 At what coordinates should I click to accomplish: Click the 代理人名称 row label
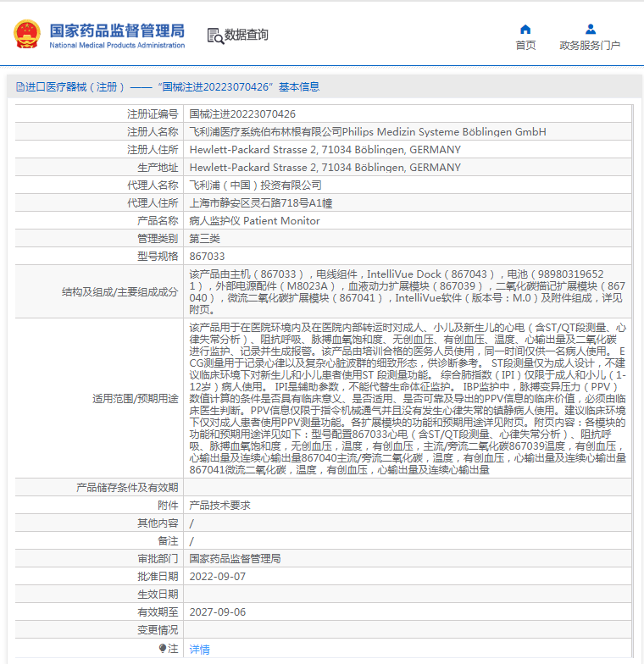coord(153,185)
